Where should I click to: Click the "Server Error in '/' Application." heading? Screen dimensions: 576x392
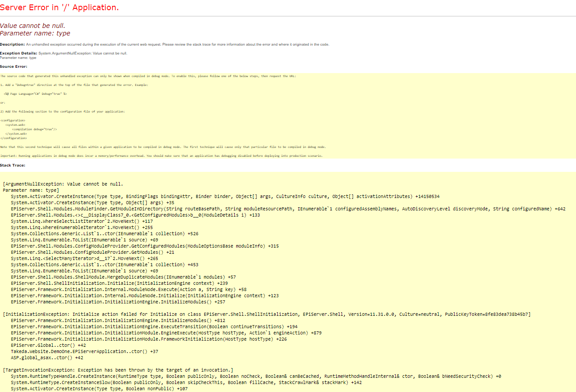pos(59,8)
